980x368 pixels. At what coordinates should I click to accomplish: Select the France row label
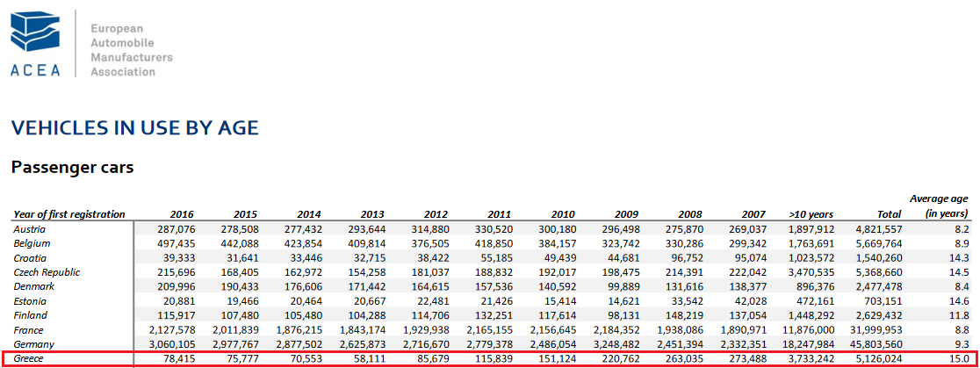pos(28,330)
